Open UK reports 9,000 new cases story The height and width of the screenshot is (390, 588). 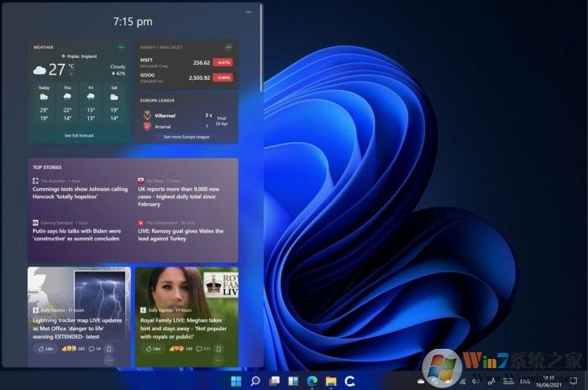[186, 196]
